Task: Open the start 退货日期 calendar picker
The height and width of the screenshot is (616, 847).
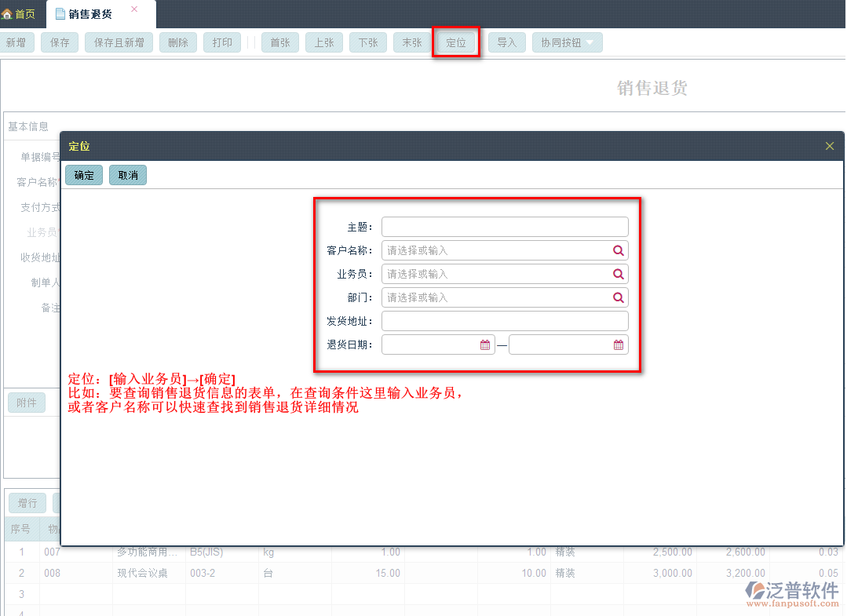Action: (x=486, y=344)
